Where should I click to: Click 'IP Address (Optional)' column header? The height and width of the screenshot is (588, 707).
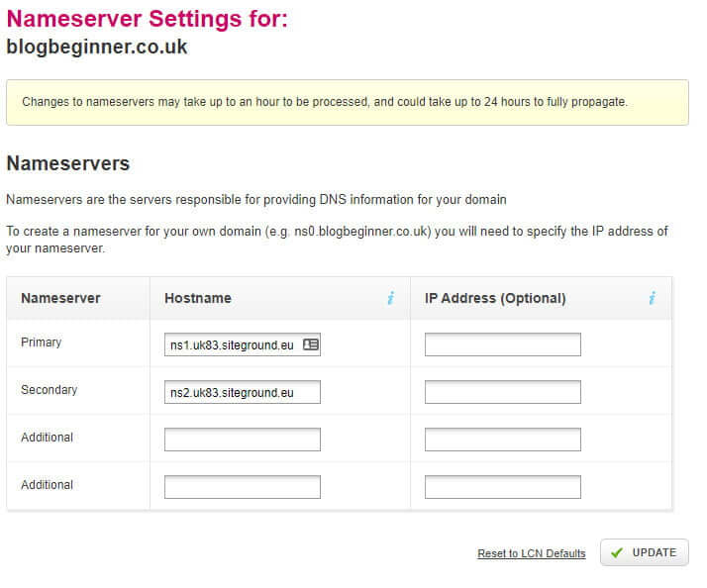point(495,299)
